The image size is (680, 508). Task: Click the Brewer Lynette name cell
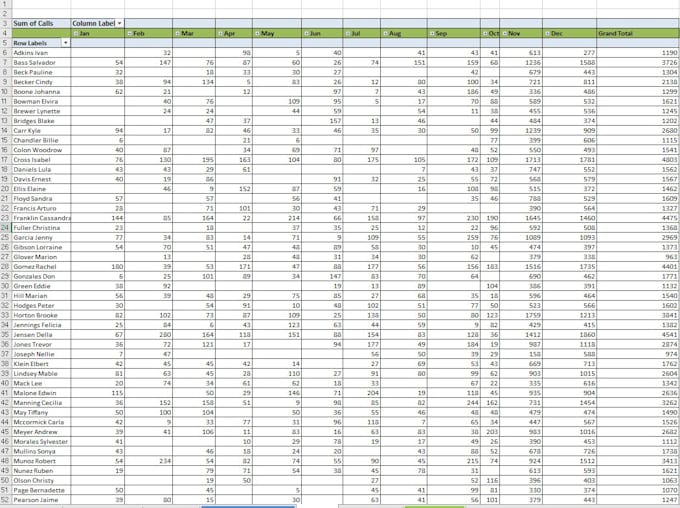click(x=41, y=111)
